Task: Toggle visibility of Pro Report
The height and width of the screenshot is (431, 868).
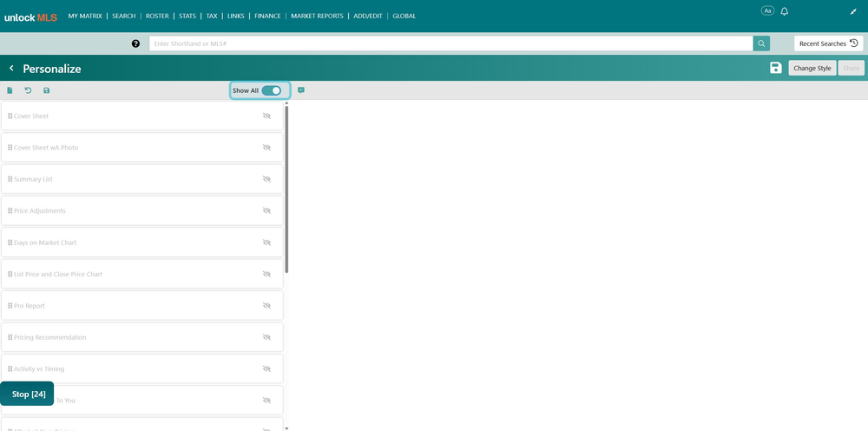Action: tap(266, 305)
